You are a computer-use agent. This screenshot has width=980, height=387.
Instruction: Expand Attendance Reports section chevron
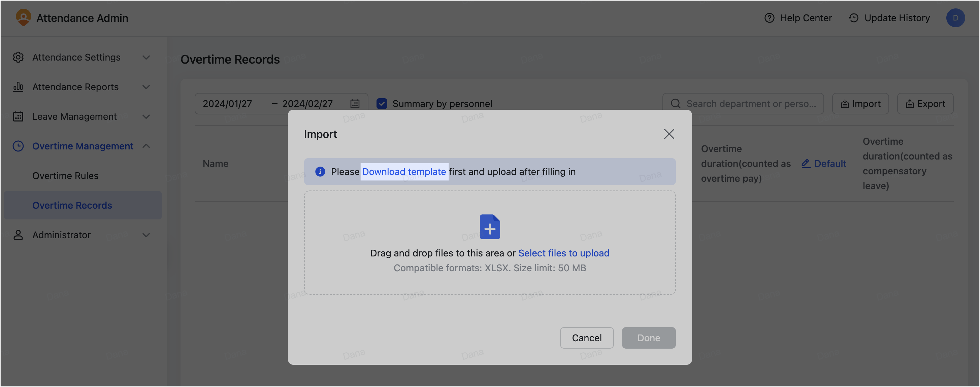146,87
